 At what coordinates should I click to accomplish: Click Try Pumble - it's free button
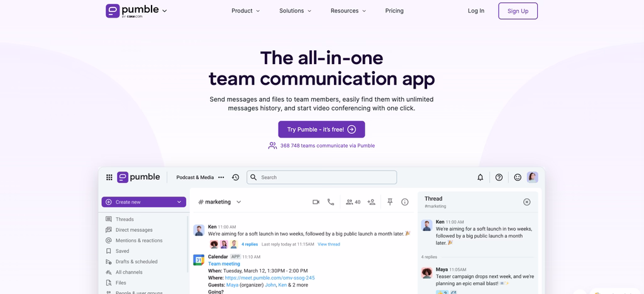click(x=321, y=129)
